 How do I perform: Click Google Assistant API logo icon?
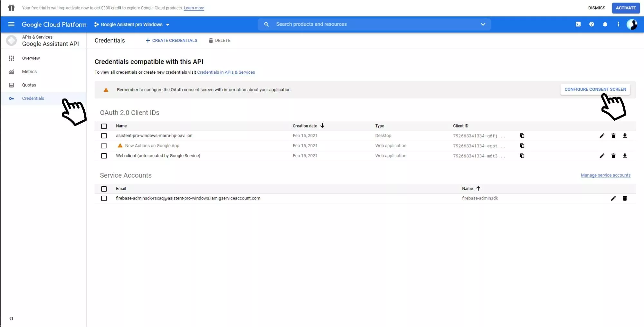[x=12, y=41]
